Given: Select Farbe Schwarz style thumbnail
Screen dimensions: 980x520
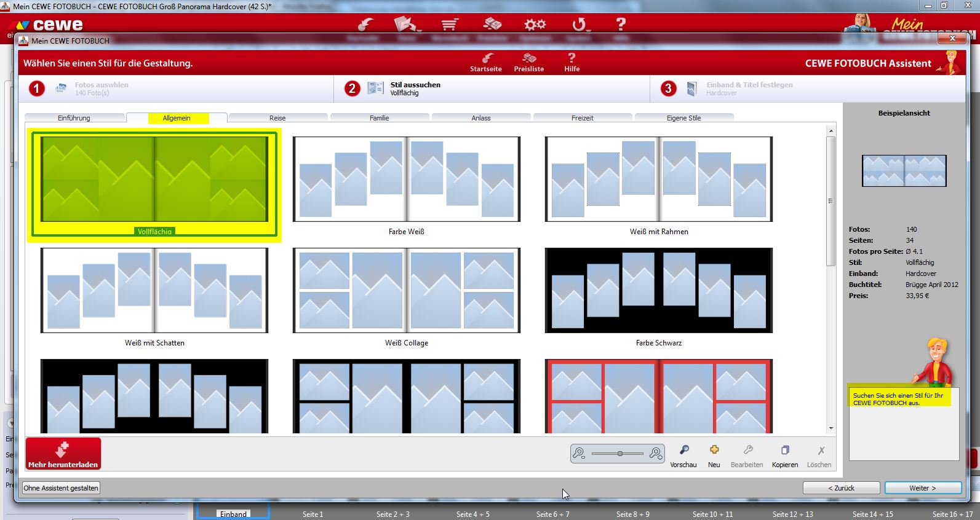Looking at the screenshot, I should (659, 290).
